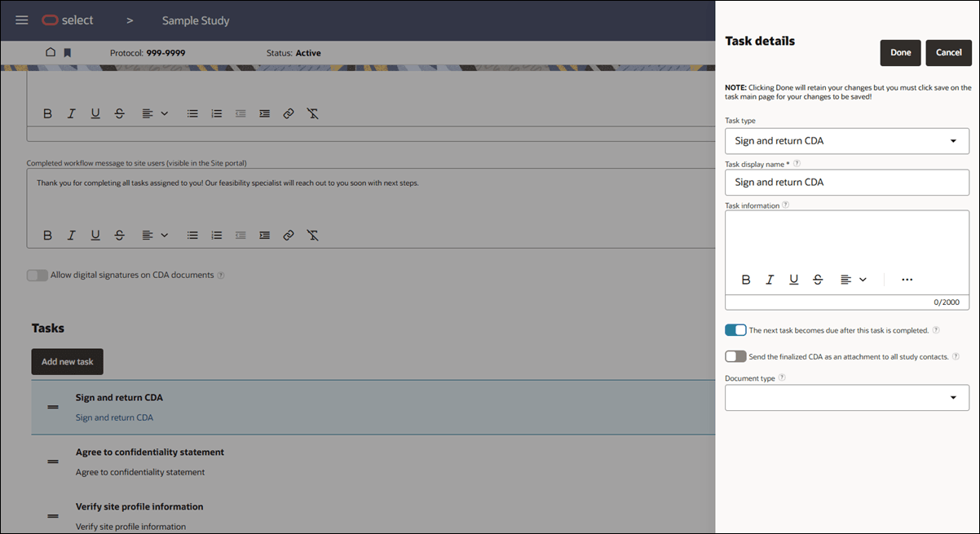The width and height of the screenshot is (980, 534).
Task: Underline text in the Task information editor
Action: [794, 280]
